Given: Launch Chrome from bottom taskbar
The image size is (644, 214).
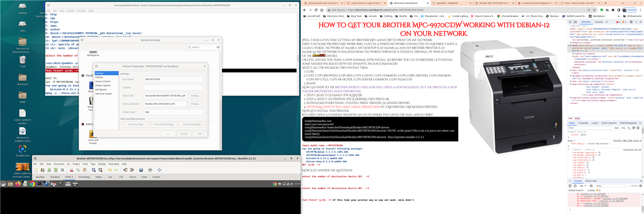Looking at the screenshot, I should point(32,184).
